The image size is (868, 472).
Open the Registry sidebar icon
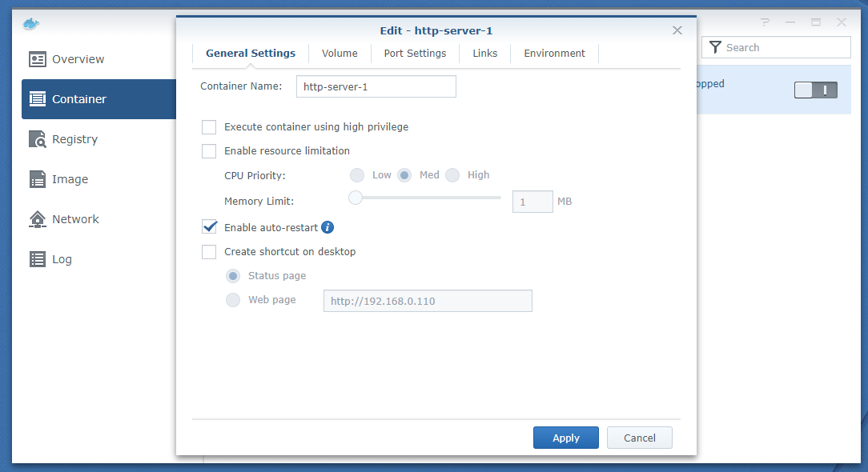pos(38,139)
